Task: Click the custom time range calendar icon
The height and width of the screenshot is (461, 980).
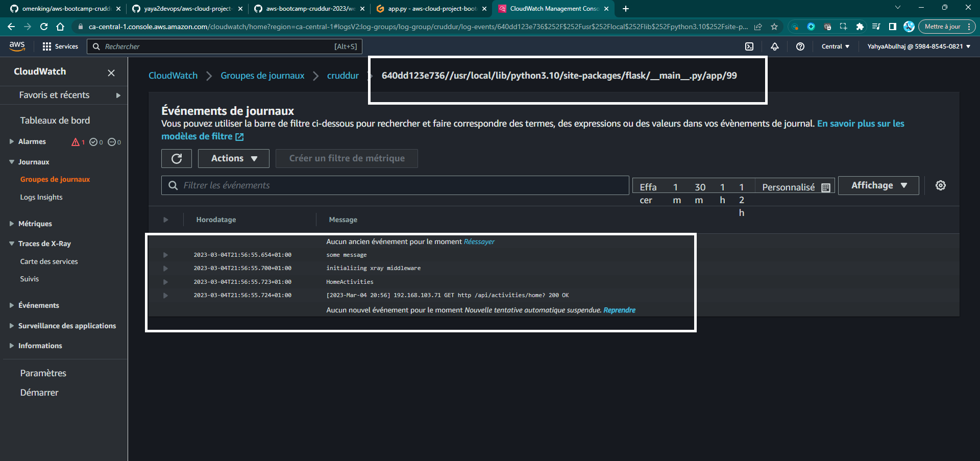Action: click(826, 187)
